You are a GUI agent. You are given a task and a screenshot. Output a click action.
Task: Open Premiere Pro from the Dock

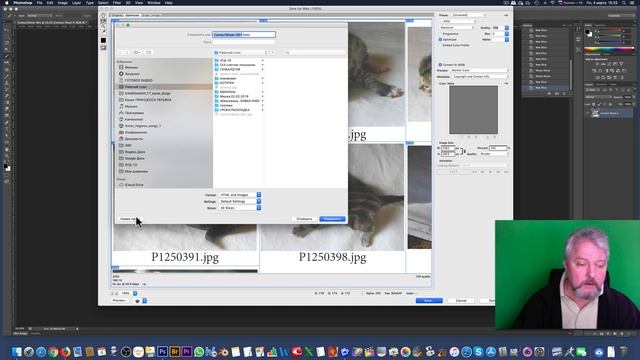click(x=187, y=351)
